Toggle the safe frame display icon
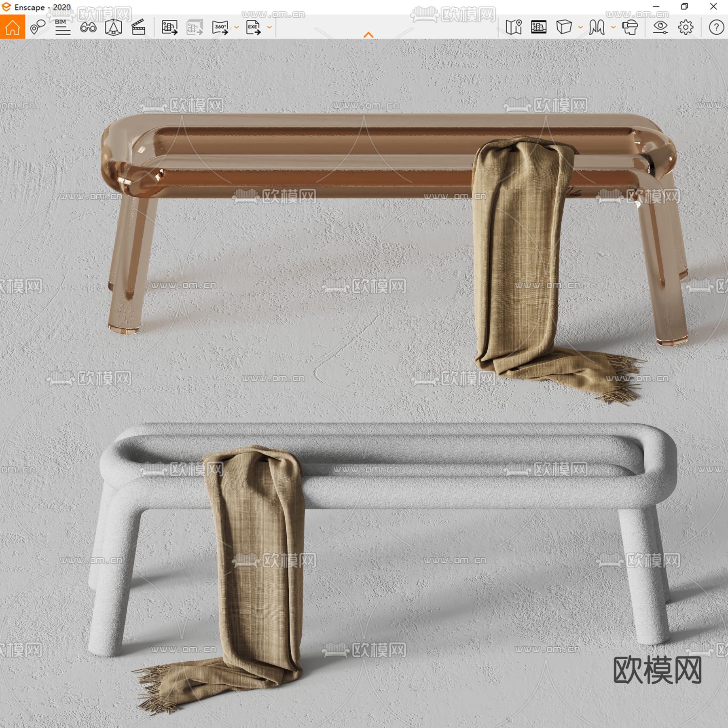The image size is (728, 728). (539, 28)
